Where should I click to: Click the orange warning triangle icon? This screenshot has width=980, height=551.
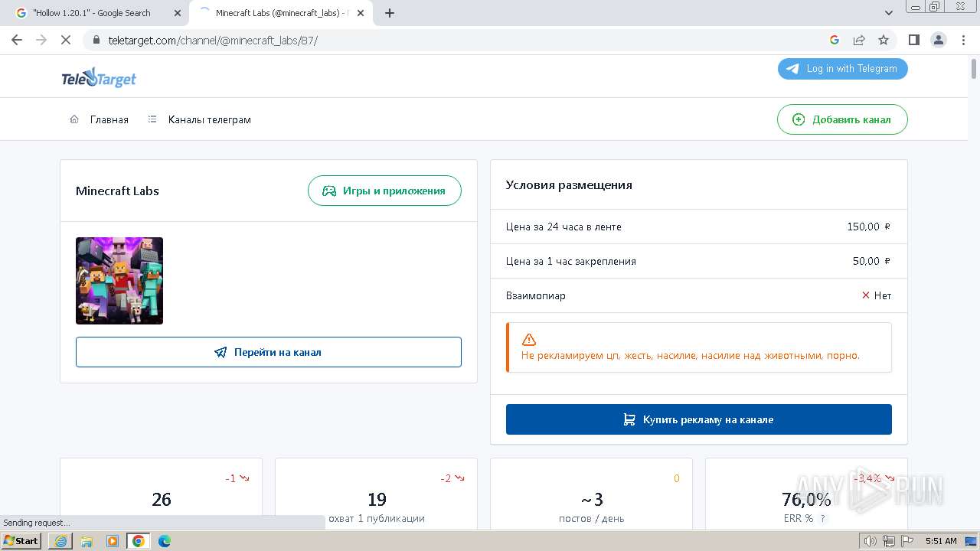coord(529,339)
